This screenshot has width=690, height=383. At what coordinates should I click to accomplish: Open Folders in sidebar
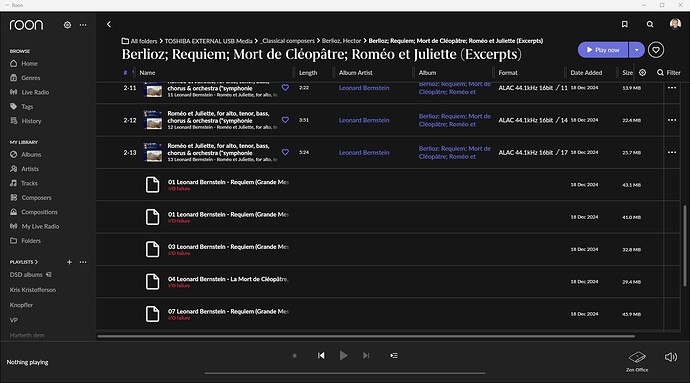25,241
